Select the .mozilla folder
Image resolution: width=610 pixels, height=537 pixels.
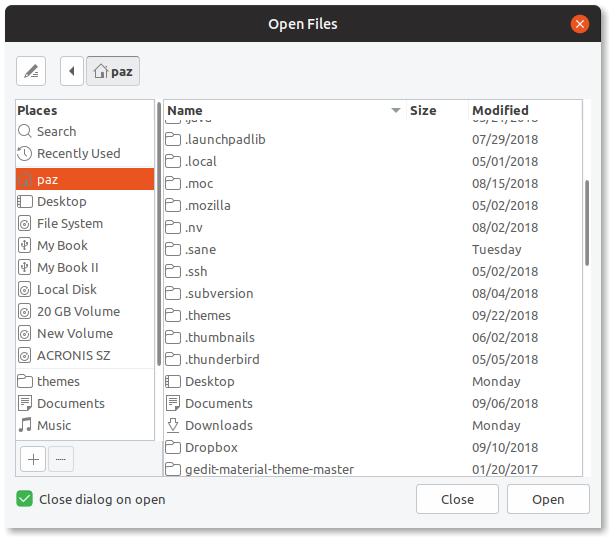[x=373, y=205]
